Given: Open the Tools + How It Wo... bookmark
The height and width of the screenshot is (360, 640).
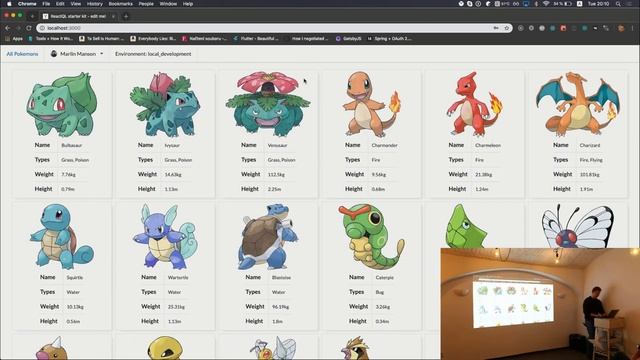Looking at the screenshot, I should 50,39.
